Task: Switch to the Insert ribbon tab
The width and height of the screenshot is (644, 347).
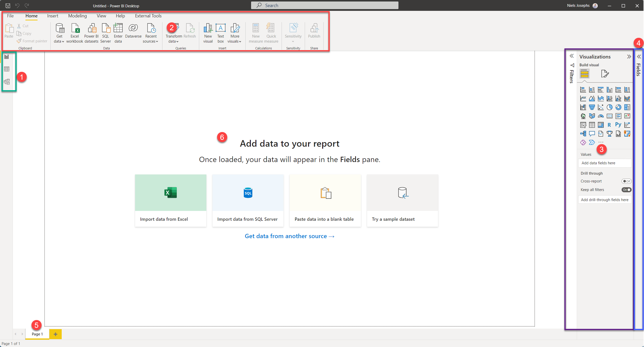Action: pyautogui.click(x=53, y=16)
